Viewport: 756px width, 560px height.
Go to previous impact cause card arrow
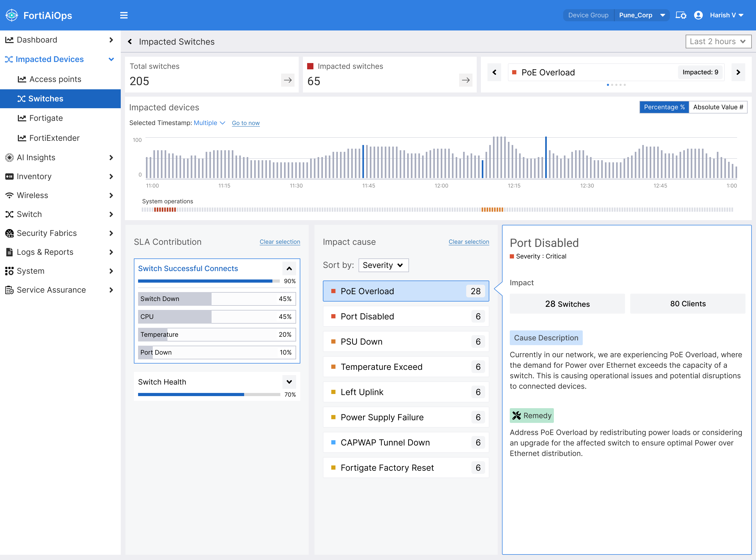494,72
